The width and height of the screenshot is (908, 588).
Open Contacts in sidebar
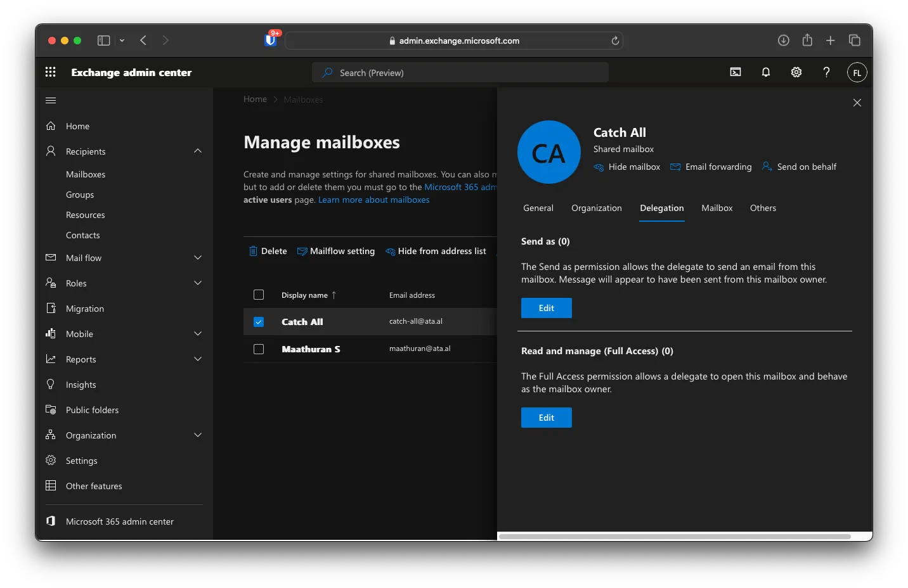(x=83, y=235)
